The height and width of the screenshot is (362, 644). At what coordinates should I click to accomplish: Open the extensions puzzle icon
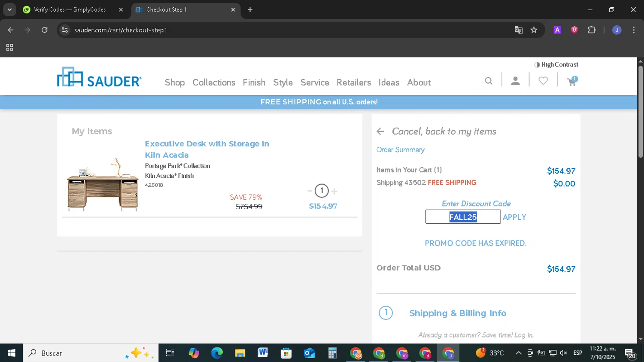592,30
